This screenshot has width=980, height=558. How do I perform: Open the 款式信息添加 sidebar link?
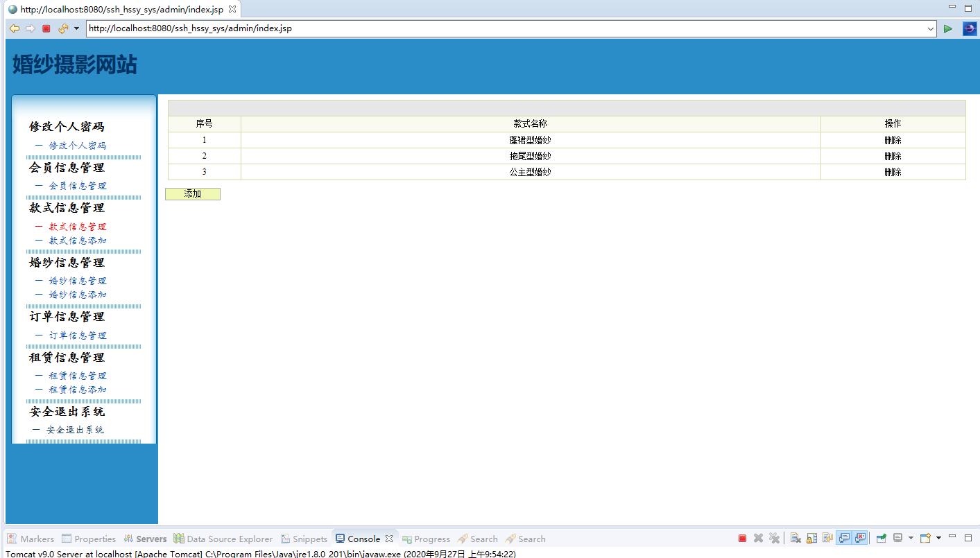point(78,241)
